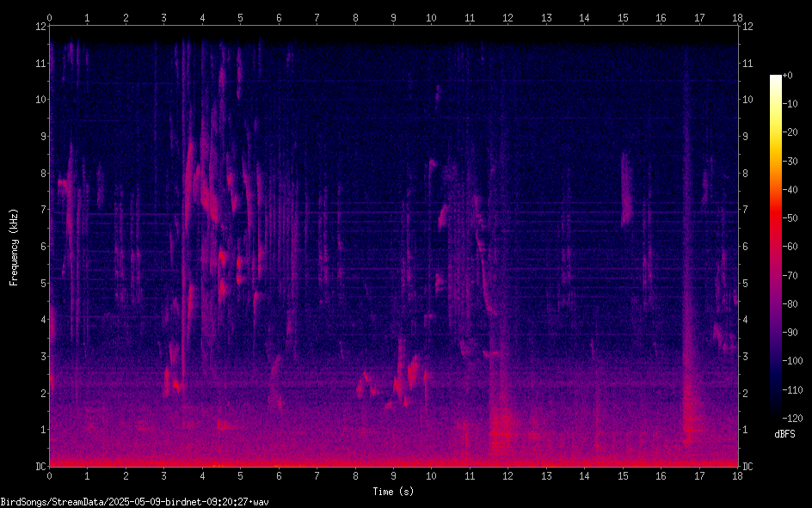Select the '-110' colorbar scale label
Image resolution: width=812 pixels, height=508 pixels.
tap(792, 390)
